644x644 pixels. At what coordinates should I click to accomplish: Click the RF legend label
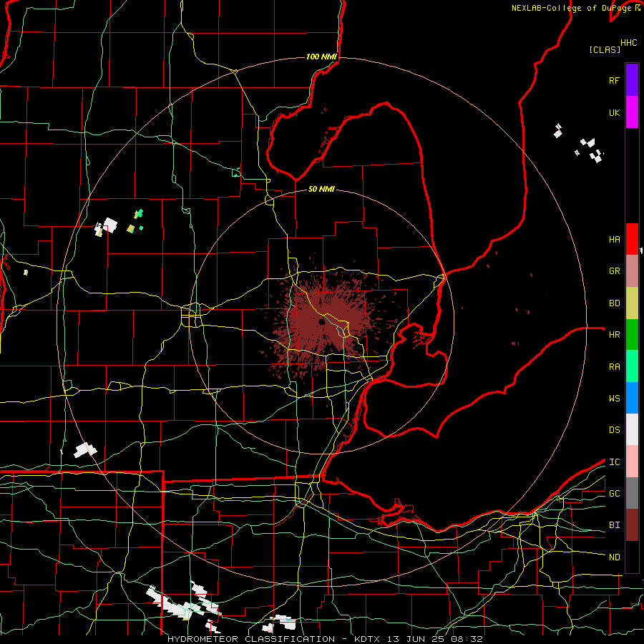[614, 80]
